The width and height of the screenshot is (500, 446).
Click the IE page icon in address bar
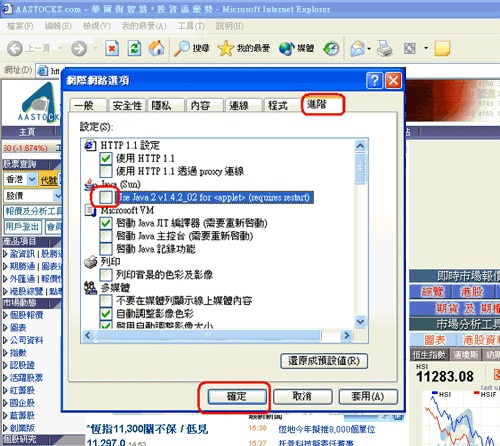42,71
